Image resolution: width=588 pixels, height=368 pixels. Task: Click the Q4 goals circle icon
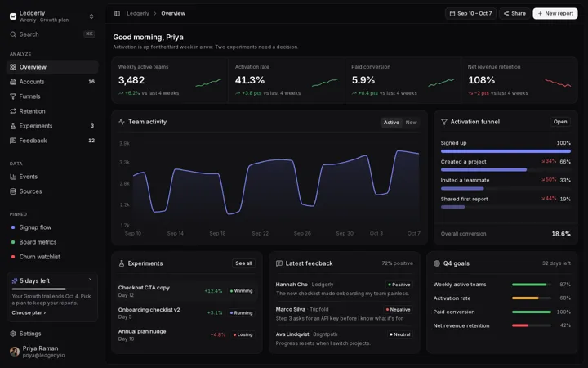[x=436, y=263]
